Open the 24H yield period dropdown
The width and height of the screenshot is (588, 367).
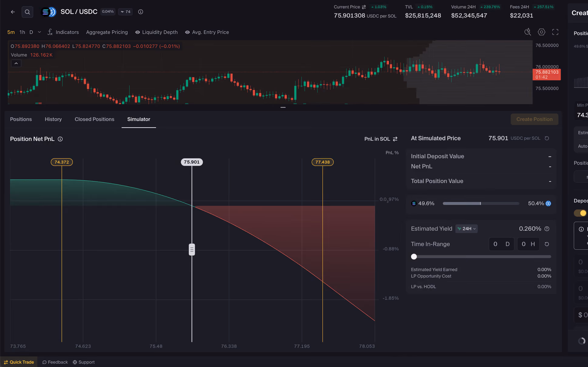coord(467,229)
